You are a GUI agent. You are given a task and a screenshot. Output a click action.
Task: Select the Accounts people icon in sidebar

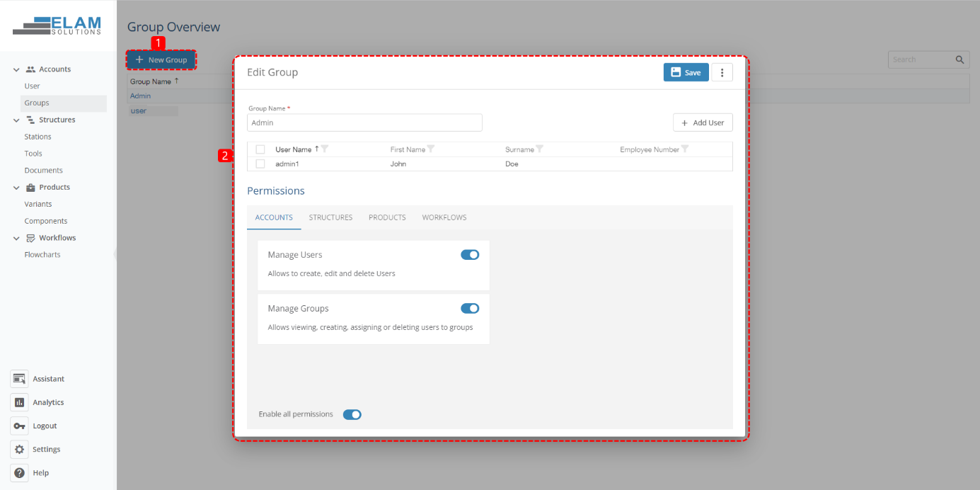tap(31, 69)
